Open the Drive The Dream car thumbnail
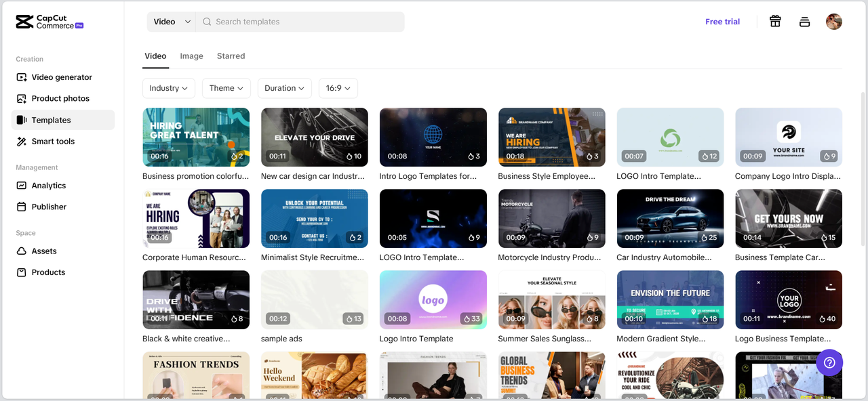The height and width of the screenshot is (401, 868). click(670, 219)
